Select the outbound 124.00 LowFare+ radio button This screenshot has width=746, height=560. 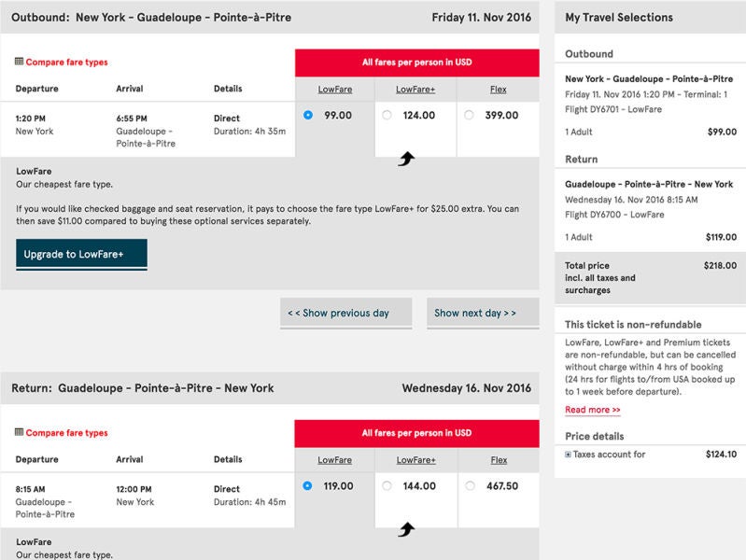[x=387, y=115]
